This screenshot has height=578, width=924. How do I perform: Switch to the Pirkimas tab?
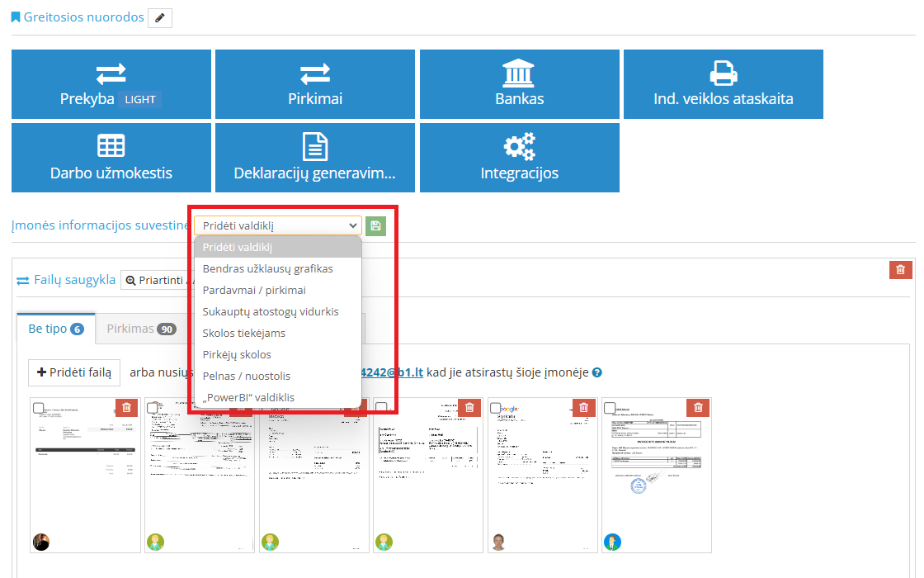point(139,329)
